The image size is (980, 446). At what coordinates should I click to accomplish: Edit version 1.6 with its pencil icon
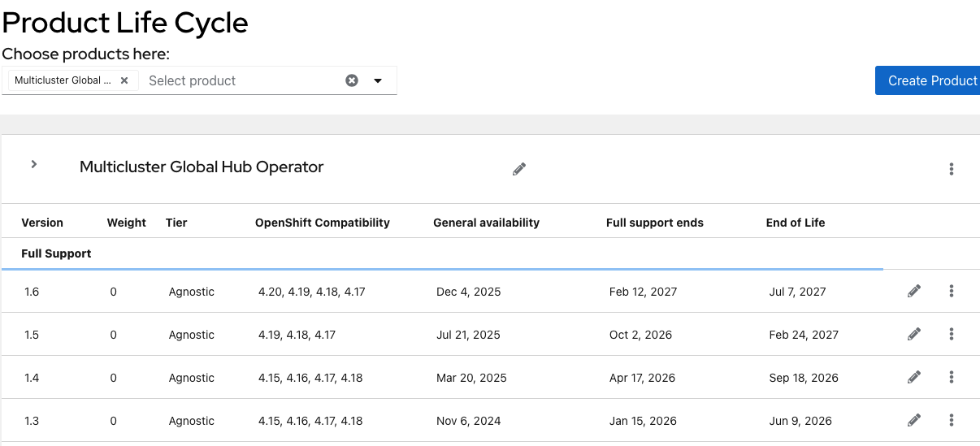[x=914, y=291]
